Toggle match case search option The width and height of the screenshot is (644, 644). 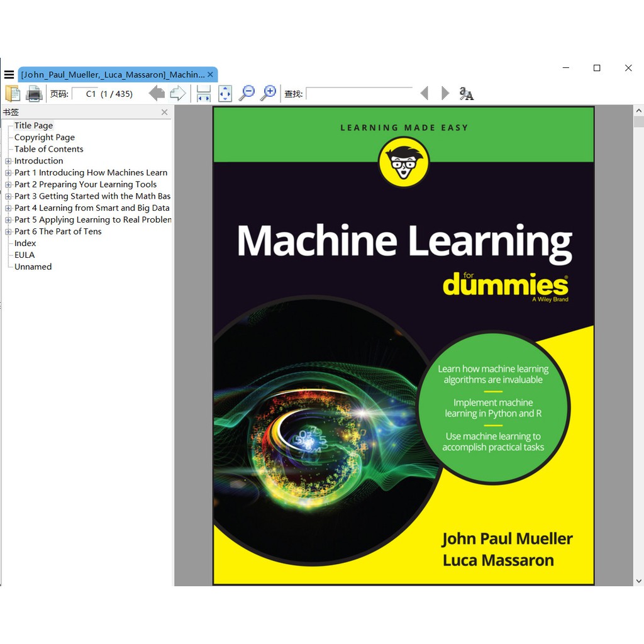(x=466, y=94)
